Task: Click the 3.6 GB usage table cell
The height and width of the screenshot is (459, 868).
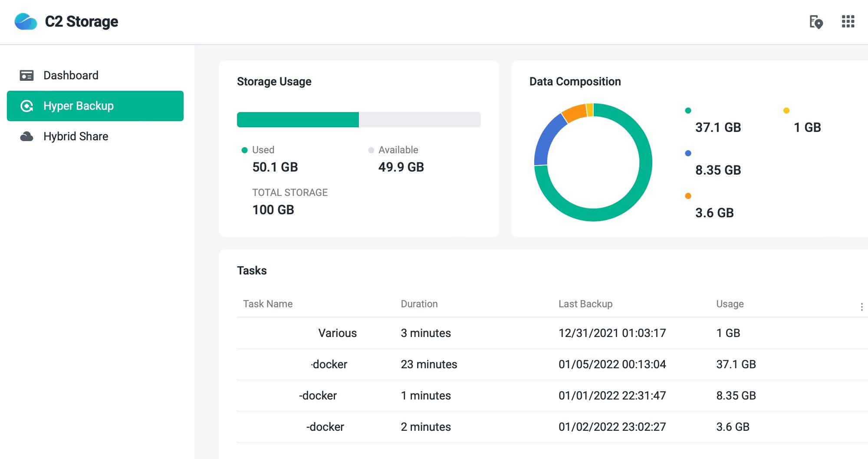Action: [733, 427]
